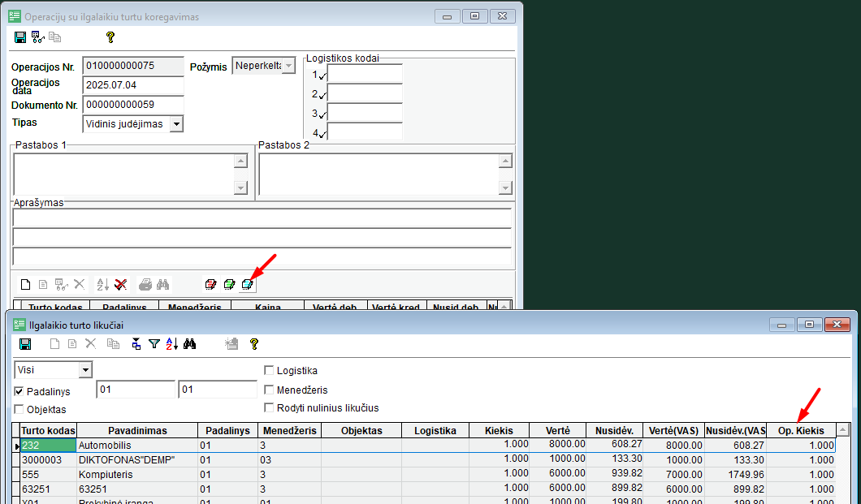Open the filter funnel in the likučiai toolbar
This screenshot has width=861, height=504.
[x=154, y=344]
